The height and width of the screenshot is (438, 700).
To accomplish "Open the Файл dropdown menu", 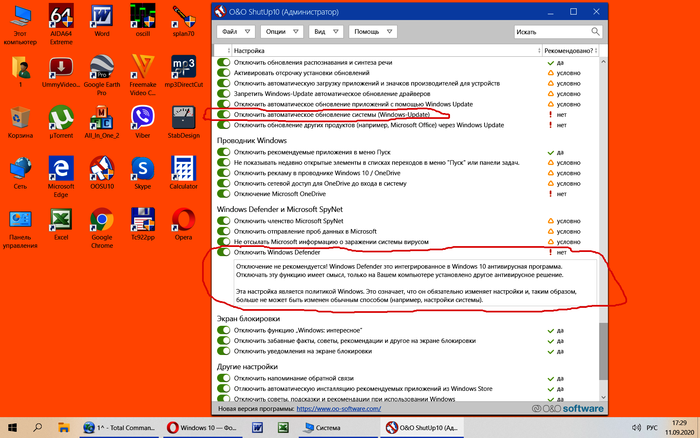I will tap(236, 32).
